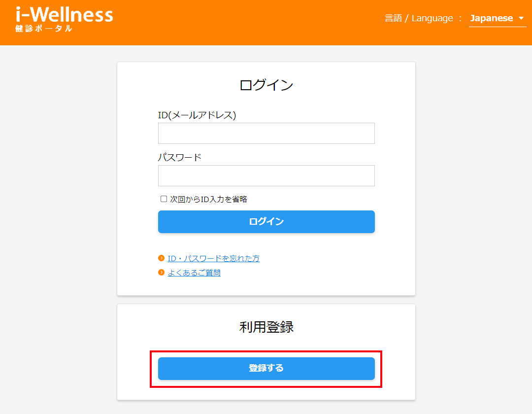The image size is (532, 414).
Task: Click the orange bullet icon beside よくあるご質問
Action: tap(162, 272)
